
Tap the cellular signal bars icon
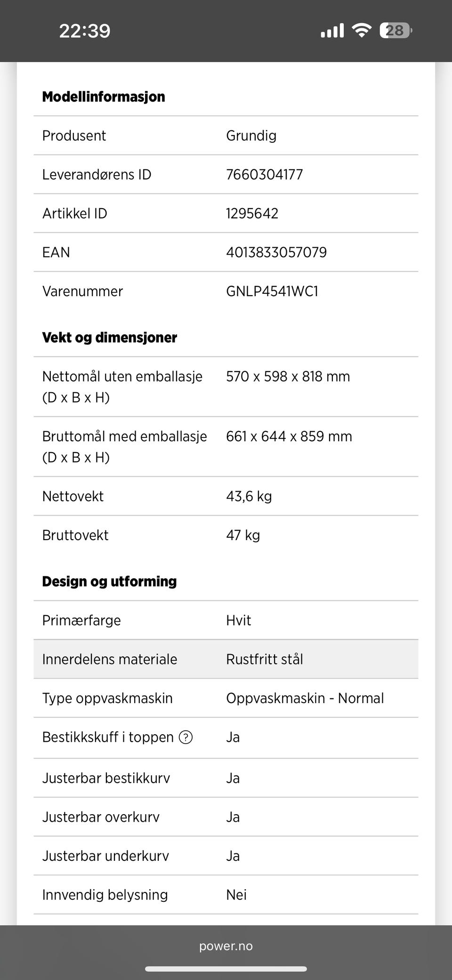(332, 31)
